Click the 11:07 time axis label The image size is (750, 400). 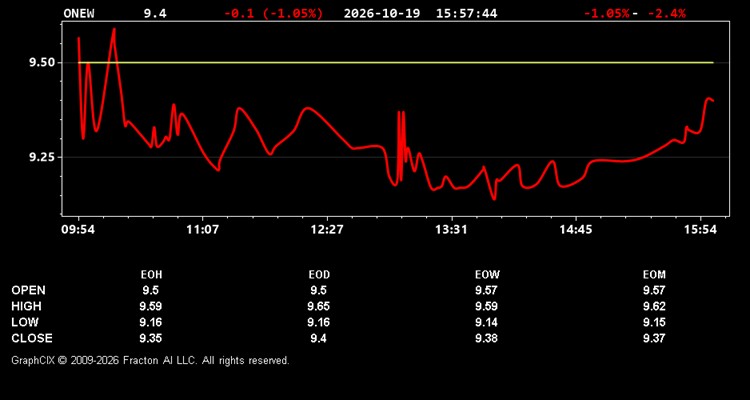[x=203, y=230]
